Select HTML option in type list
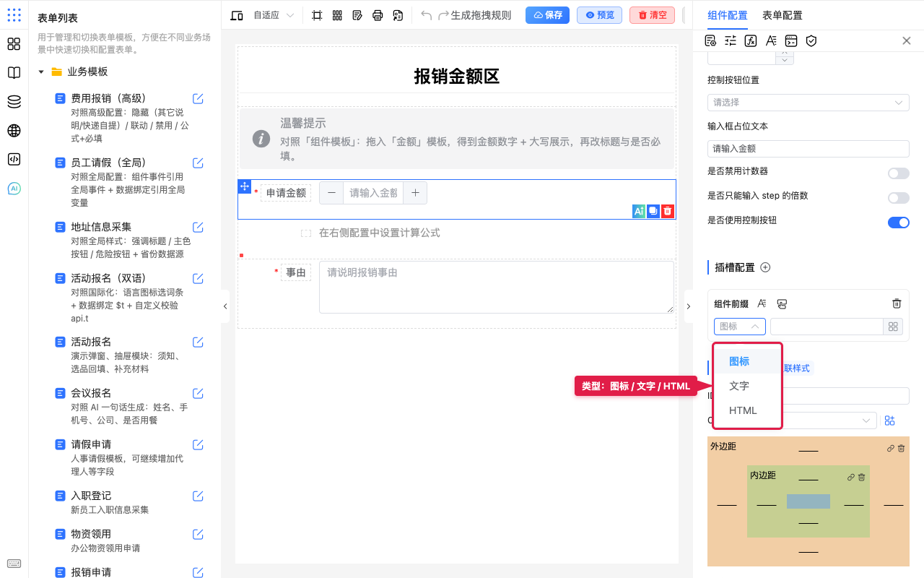This screenshot has height=578, width=924. click(747, 410)
